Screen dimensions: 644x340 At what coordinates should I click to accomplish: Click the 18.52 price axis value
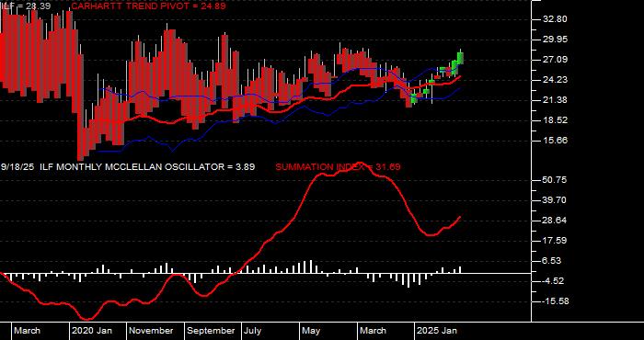[x=555, y=120]
